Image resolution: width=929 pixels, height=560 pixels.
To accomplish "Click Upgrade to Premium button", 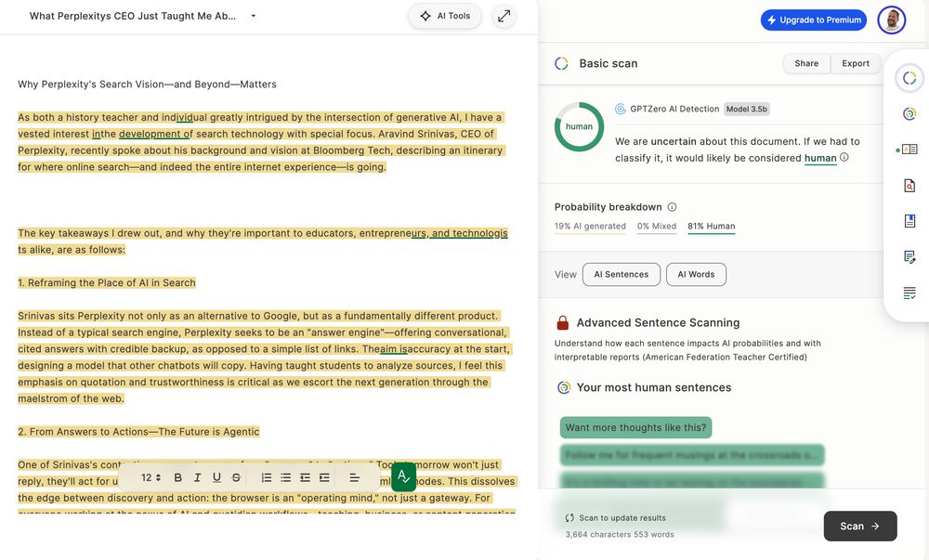I will 814,20.
